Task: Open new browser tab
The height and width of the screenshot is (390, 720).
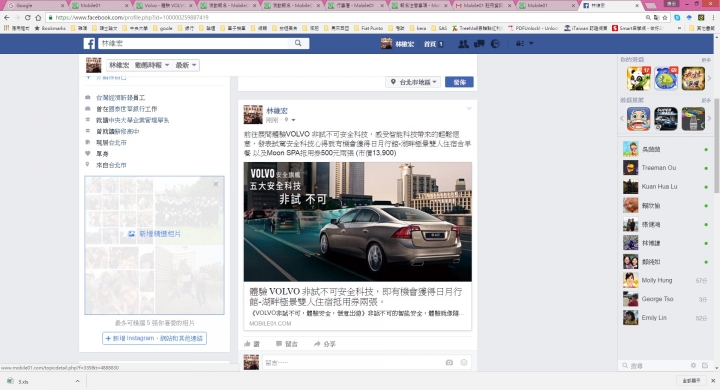Action: (x=650, y=6)
